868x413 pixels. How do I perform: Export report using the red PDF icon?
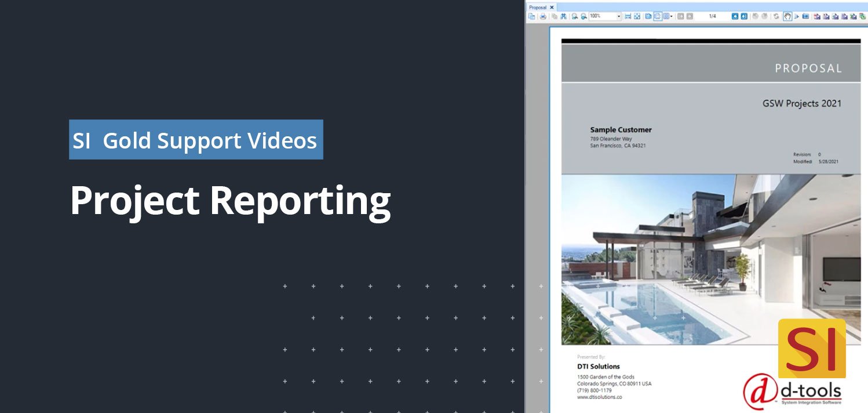click(817, 16)
